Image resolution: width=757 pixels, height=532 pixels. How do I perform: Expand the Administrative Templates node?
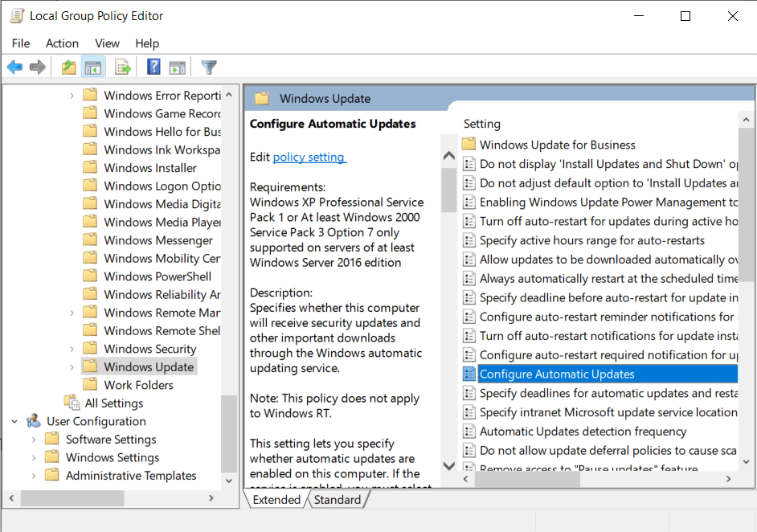[34, 476]
